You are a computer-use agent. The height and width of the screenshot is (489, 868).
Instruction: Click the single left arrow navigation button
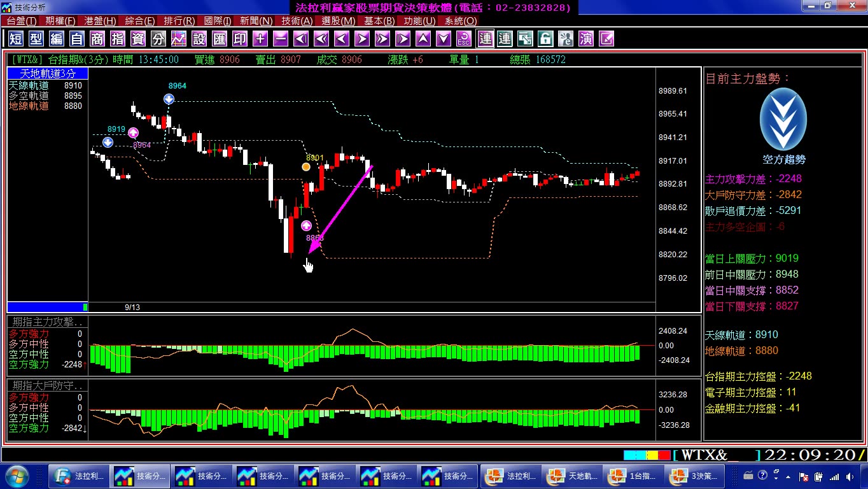tap(342, 39)
